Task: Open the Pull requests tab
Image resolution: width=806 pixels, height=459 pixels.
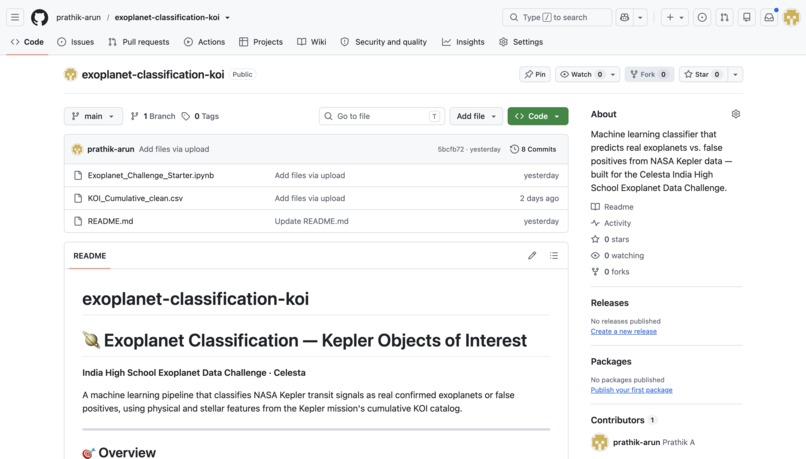Action: point(139,42)
